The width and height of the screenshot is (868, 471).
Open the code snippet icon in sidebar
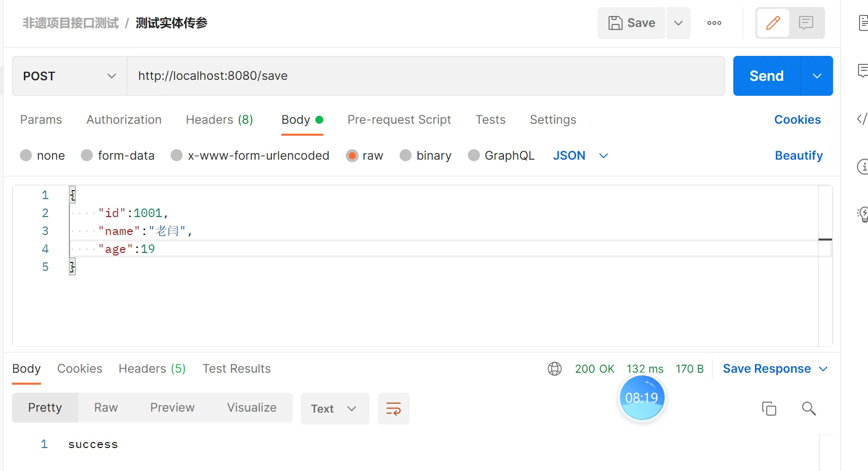point(862,119)
